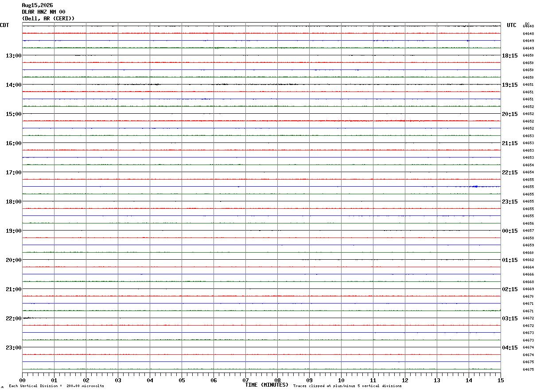This screenshot has height=392, width=536.
Task: Click the 04:15 UTC time marker
Action: (510, 347)
